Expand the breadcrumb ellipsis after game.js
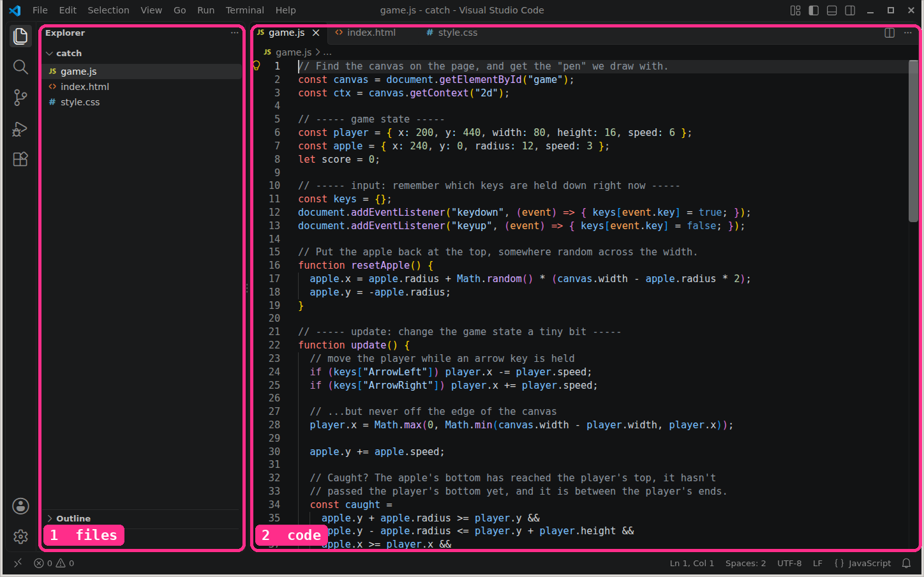The width and height of the screenshot is (924, 577). click(327, 52)
